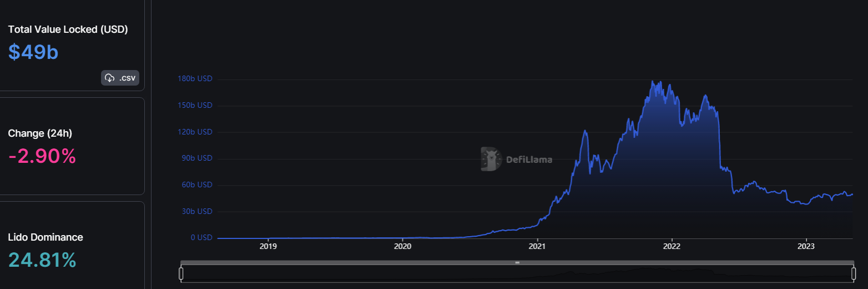Click the cloud download icon
The width and height of the screenshot is (868, 289).
(110, 78)
